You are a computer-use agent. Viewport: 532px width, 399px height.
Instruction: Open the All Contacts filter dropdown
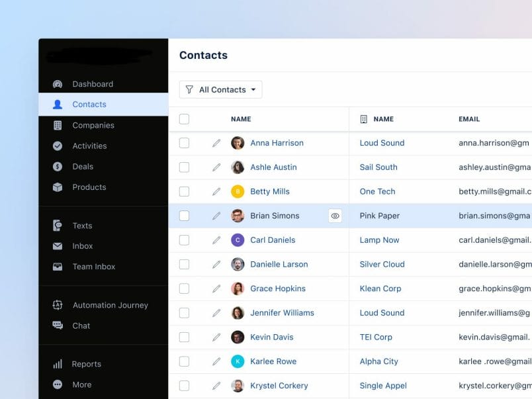pyautogui.click(x=220, y=89)
